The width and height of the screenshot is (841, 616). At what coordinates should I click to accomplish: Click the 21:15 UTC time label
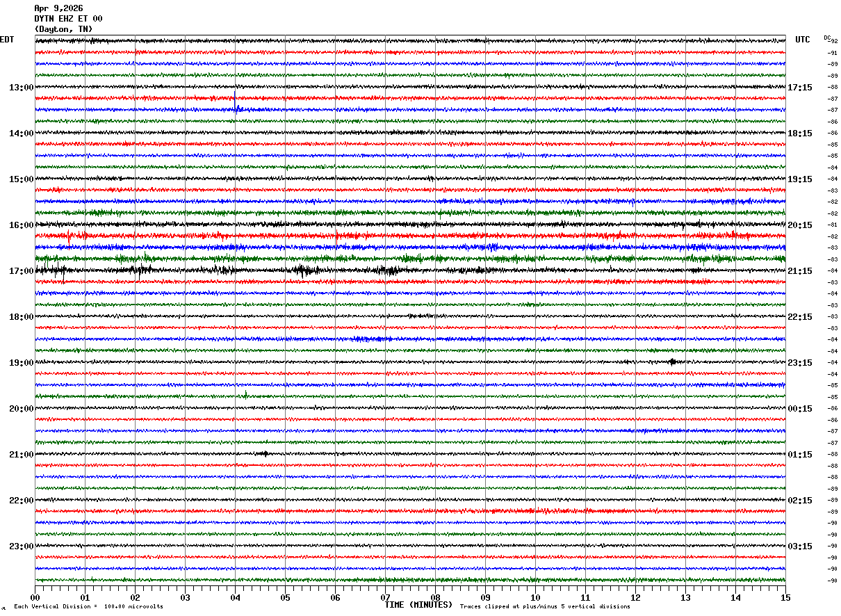[x=800, y=271]
